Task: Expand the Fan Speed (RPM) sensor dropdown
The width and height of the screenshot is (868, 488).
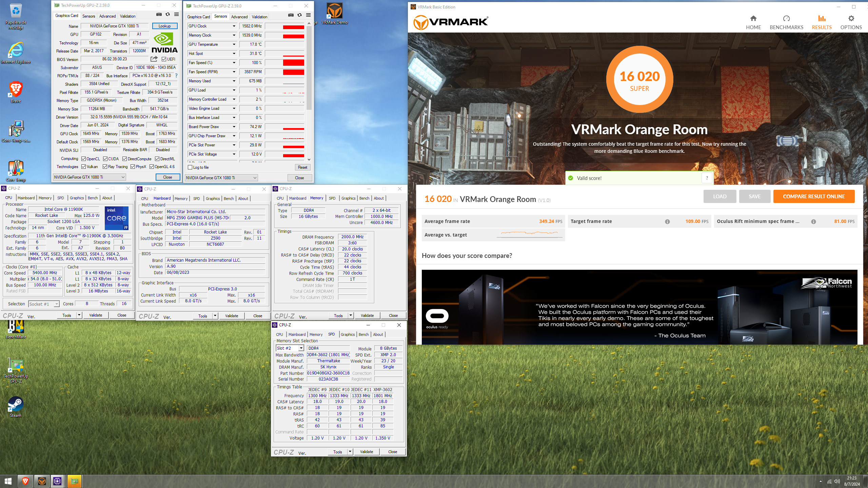Action: point(234,72)
